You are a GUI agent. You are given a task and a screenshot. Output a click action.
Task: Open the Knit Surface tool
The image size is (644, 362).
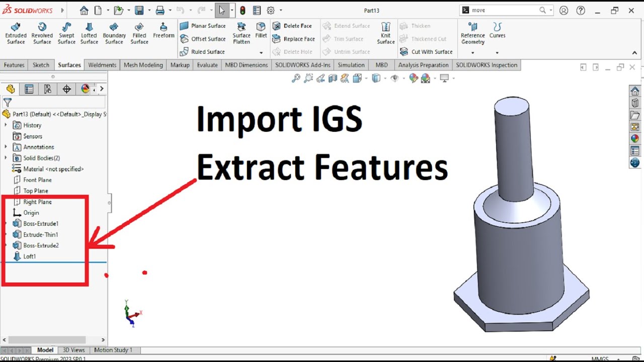click(386, 34)
